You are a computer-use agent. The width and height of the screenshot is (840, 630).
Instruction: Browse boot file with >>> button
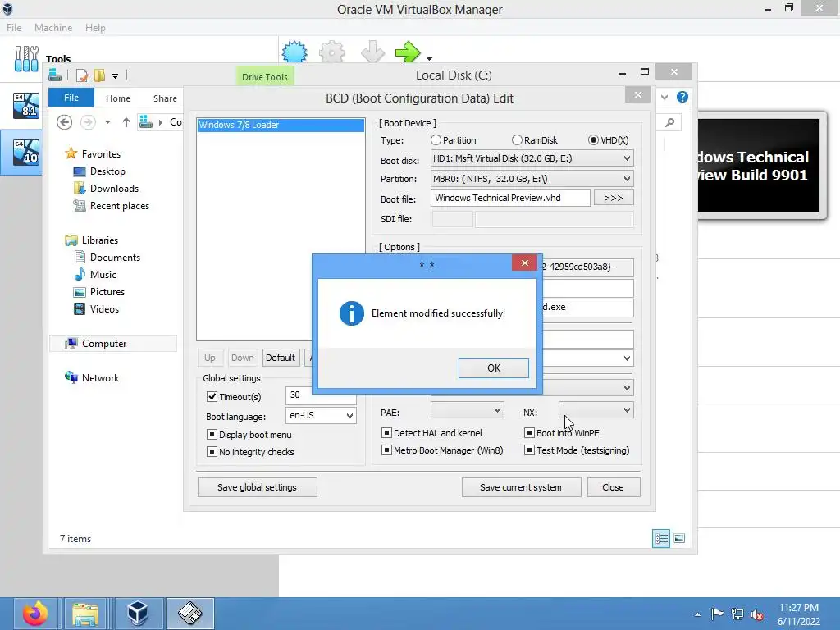click(x=614, y=198)
